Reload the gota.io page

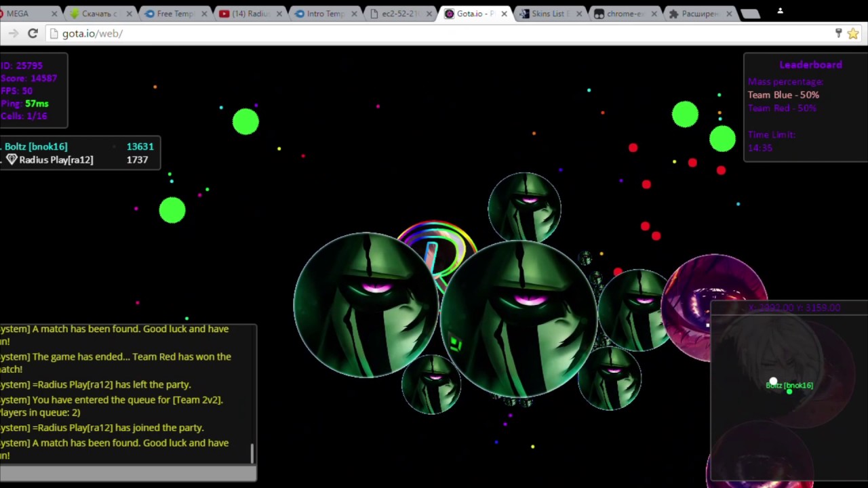(x=33, y=33)
